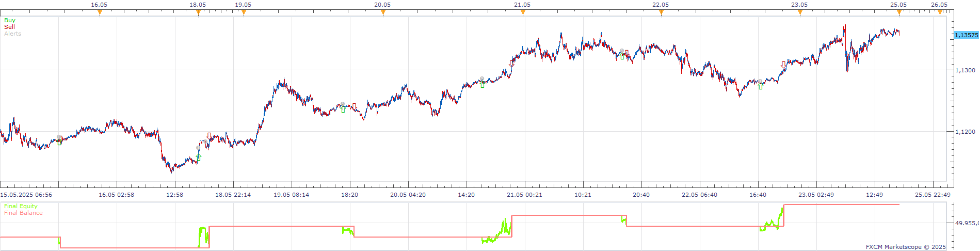Click the 10:21 time axis label
The image size is (980, 251).
[x=583, y=195]
